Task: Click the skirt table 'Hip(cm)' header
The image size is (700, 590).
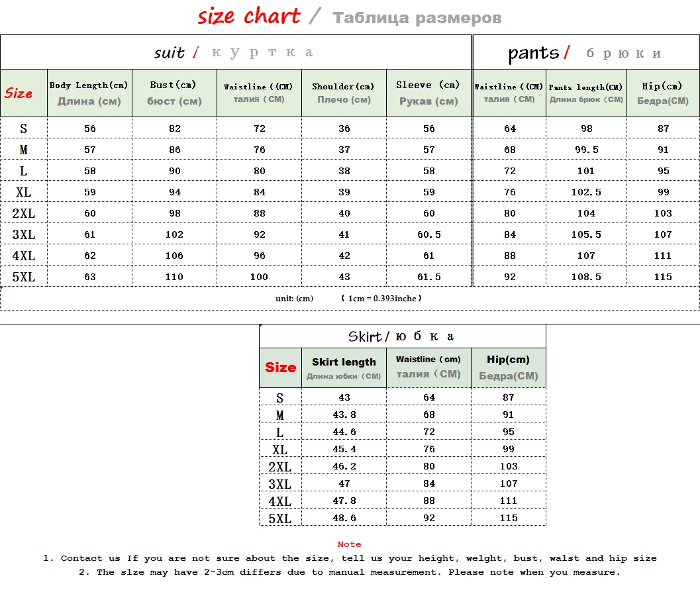Action: pos(509,368)
